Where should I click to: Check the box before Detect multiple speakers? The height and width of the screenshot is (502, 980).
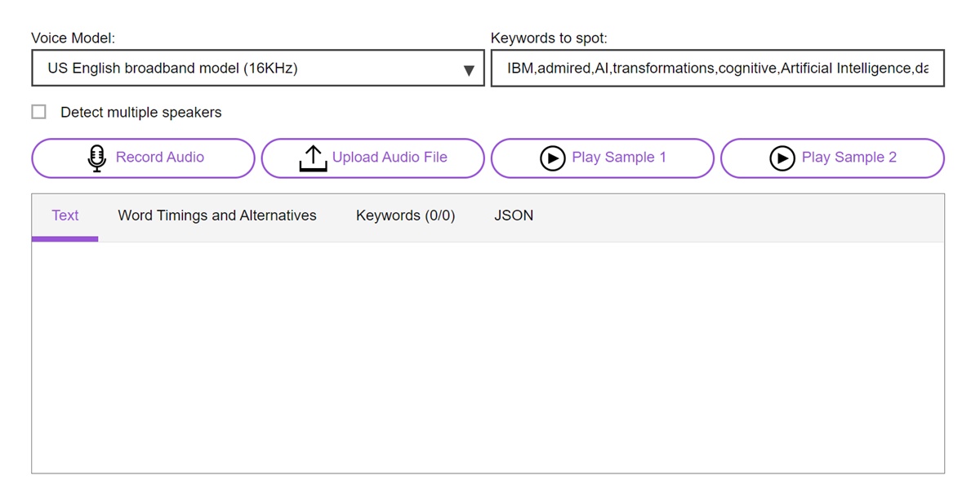[x=38, y=111]
